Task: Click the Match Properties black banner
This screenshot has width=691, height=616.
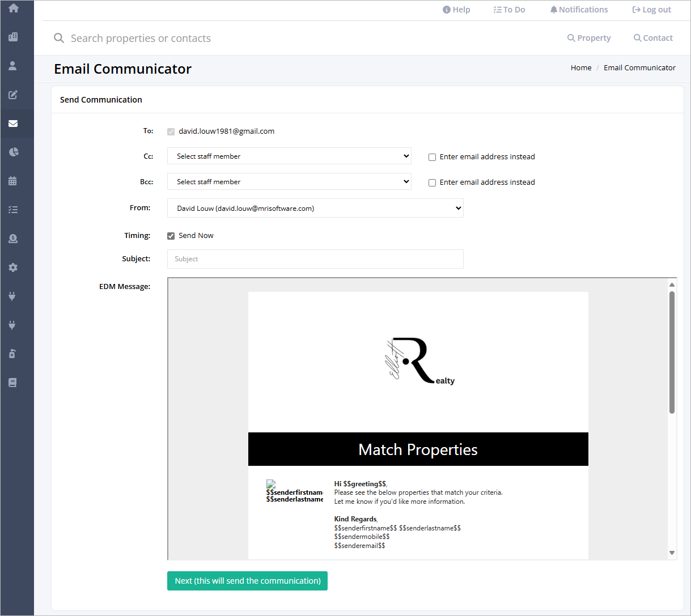Action: point(418,449)
